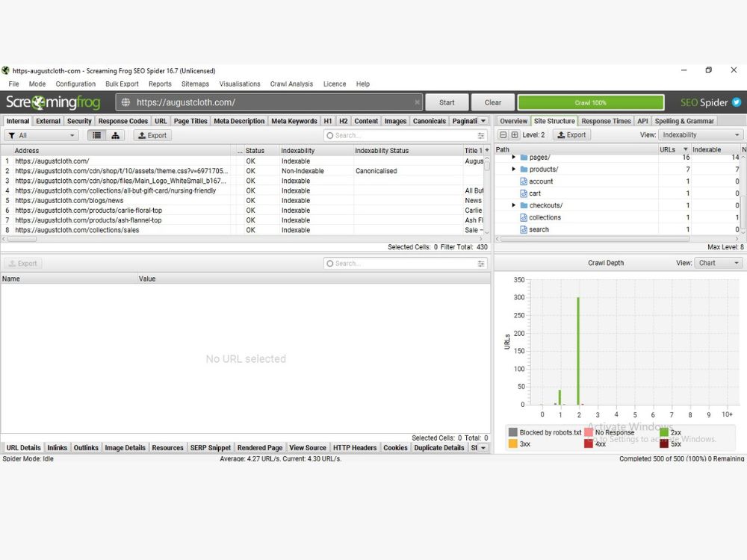Viewport: 747px width, 560px height.
Task: Collapse all levels icon in Site Structure
Action: click(503, 134)
